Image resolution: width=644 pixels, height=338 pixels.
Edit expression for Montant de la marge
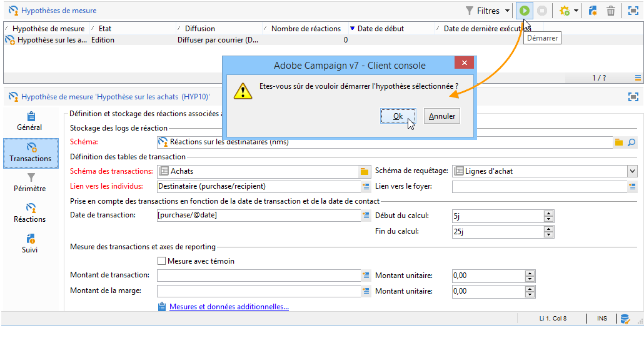(366, 291)
